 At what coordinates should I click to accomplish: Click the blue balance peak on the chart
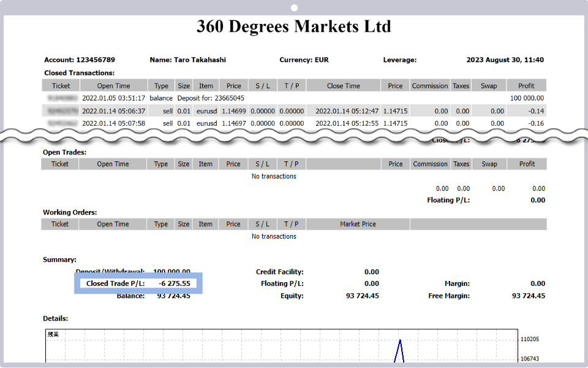tap(400, 341)
